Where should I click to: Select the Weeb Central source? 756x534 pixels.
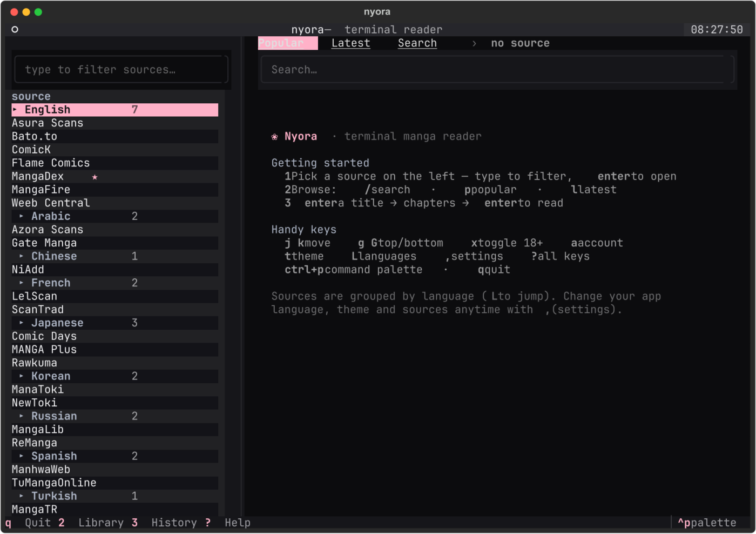pos(115,203)
